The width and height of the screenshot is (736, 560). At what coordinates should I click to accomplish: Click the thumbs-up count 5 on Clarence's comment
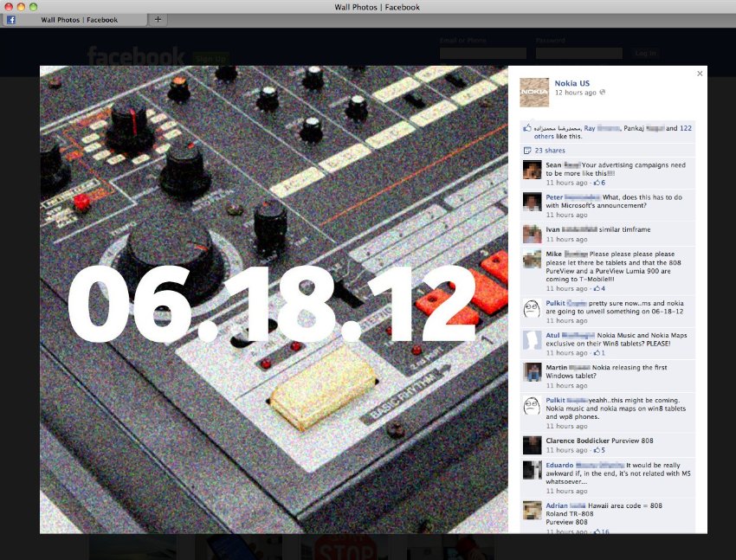[x=599, y=450]
